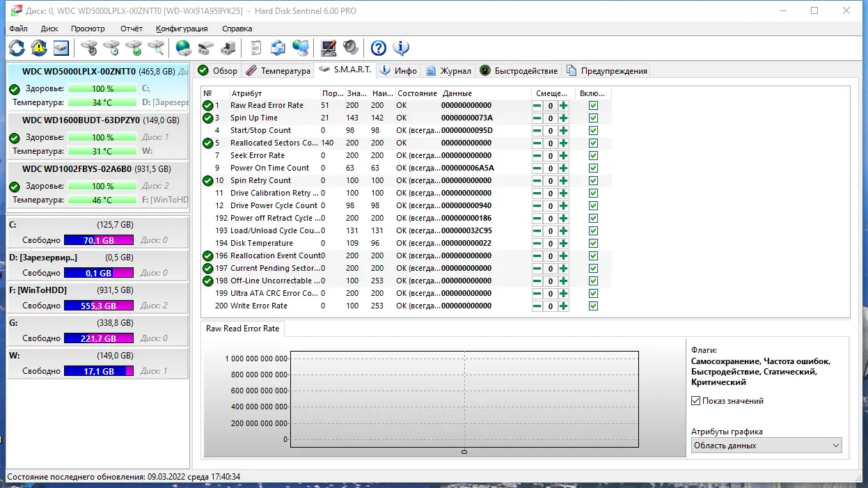Click the blue question mark help icon
868x488 pixels.
(378, 48)
